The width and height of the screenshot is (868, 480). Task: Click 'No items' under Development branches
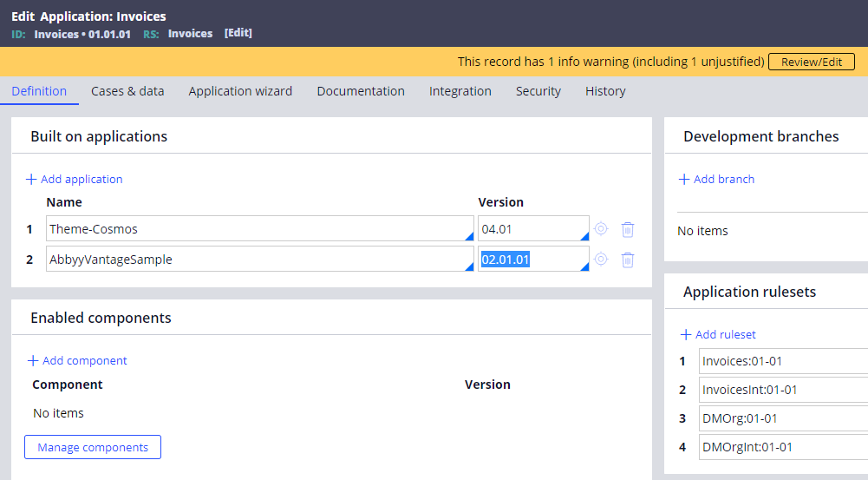point(702,231)
